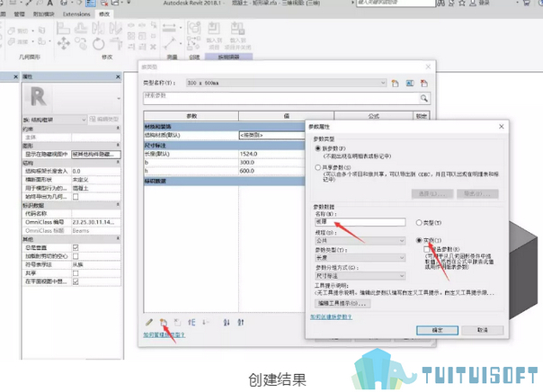Image resolution: width=543 pixels, height=392 pixels.
Task: Sort parameters in ascending order icon
Action: coord(227,323)
